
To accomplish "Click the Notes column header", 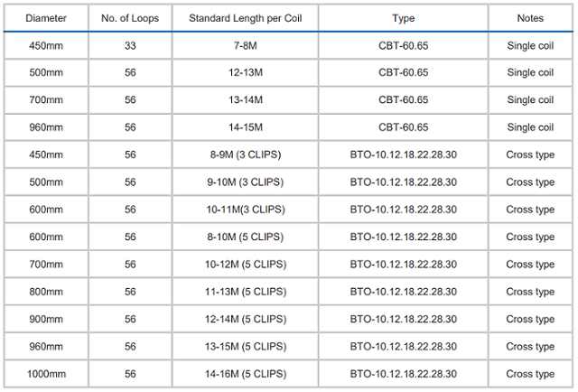I will (530, 18).
